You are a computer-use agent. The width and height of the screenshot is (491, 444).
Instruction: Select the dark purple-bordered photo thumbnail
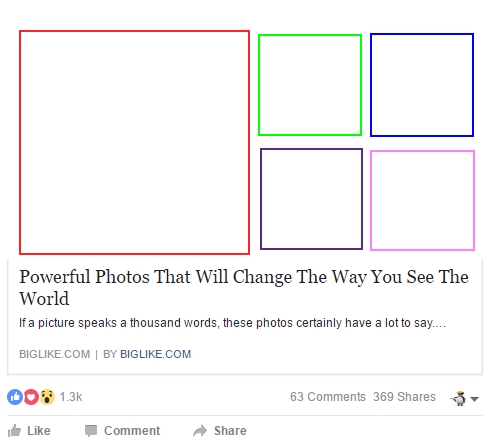tap(311, 199)
